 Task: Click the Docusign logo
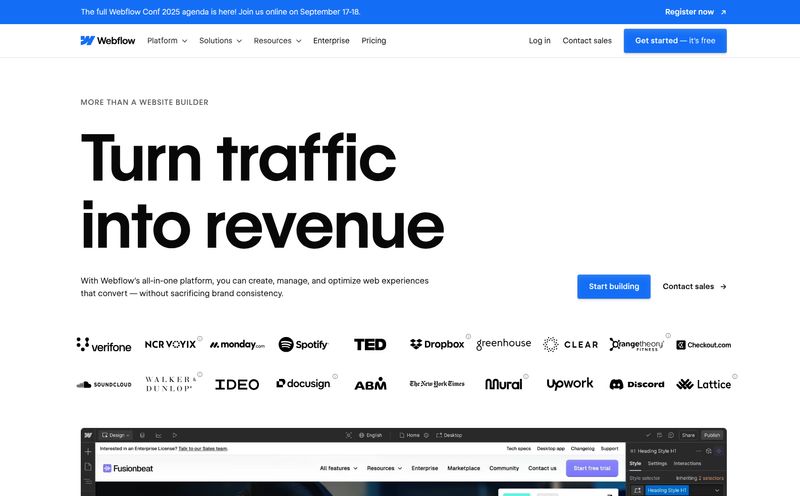point(303,384)
